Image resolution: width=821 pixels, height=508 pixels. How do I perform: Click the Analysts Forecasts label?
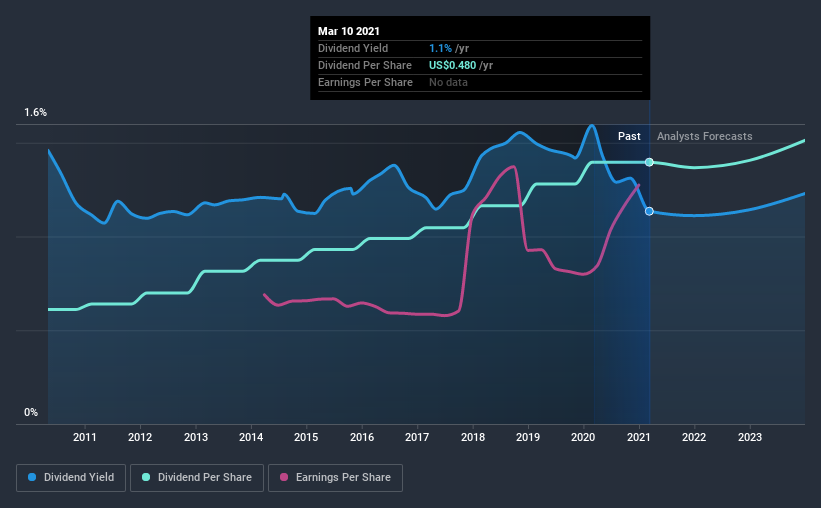(x=705, y=136)
